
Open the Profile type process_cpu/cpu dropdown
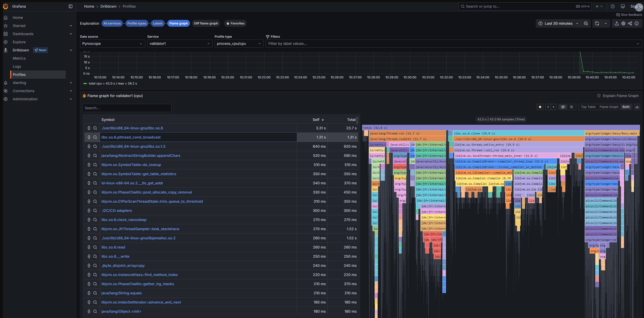239,44
